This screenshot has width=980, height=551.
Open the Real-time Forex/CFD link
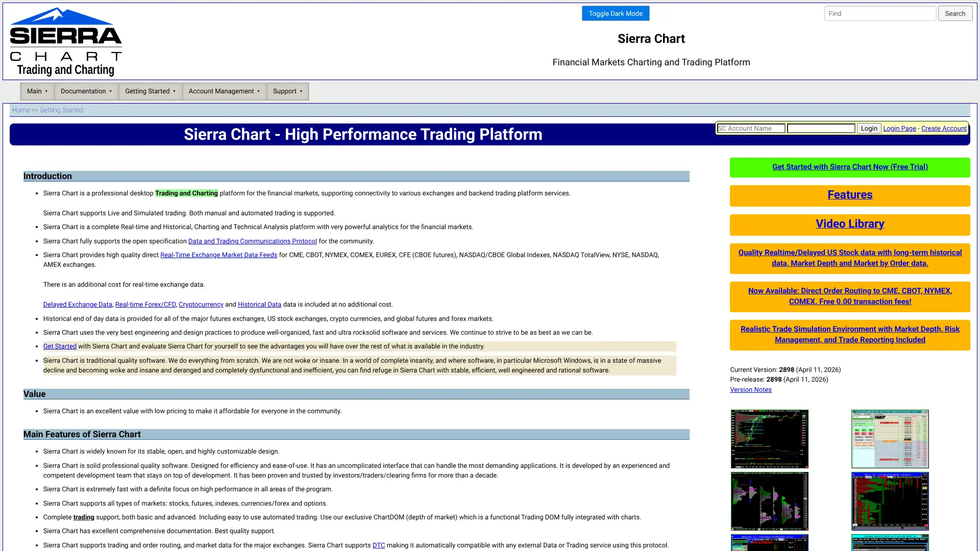(145, 305)
